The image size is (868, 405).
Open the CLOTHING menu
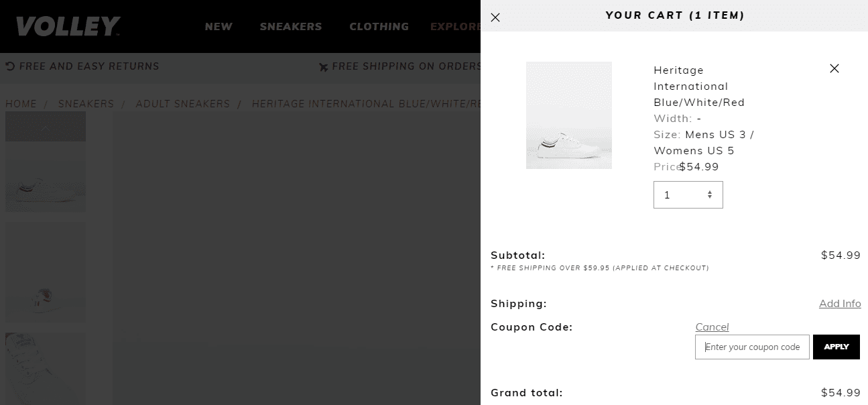click(x=379, y=27)
